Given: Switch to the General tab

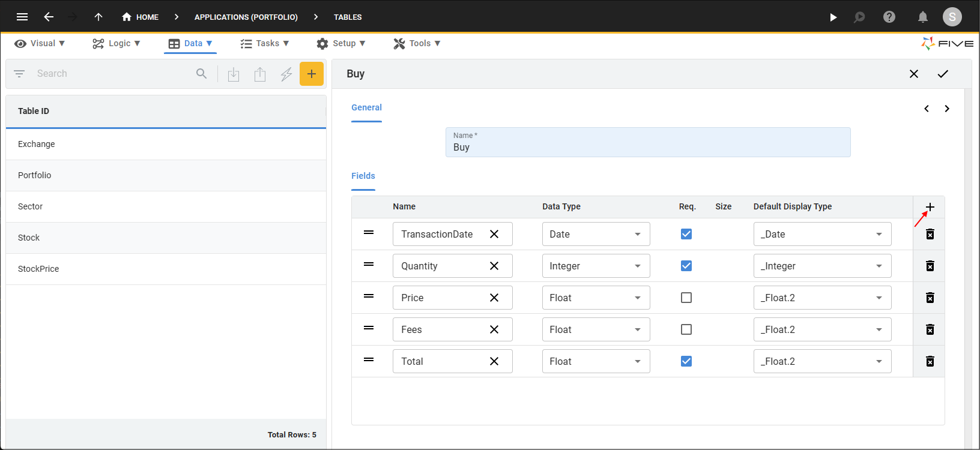Looking at the screenshot, I should 366,108.
